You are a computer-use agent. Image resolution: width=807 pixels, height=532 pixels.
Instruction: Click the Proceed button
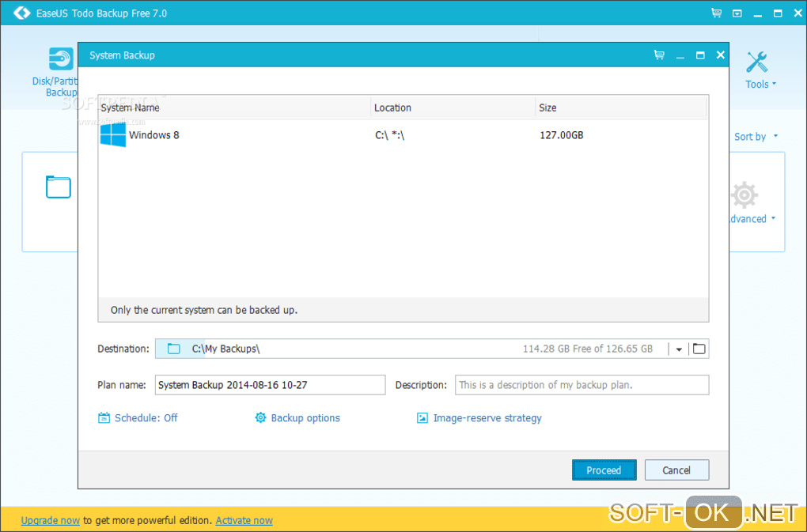pos(604,470)
